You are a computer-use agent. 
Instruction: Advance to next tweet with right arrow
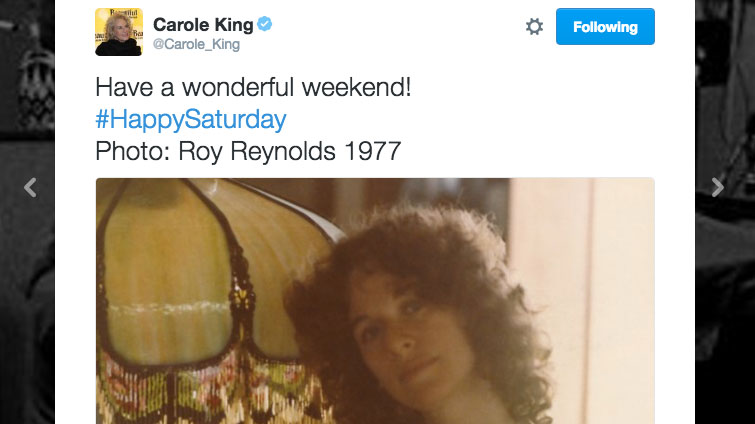(x=717, y=187)
